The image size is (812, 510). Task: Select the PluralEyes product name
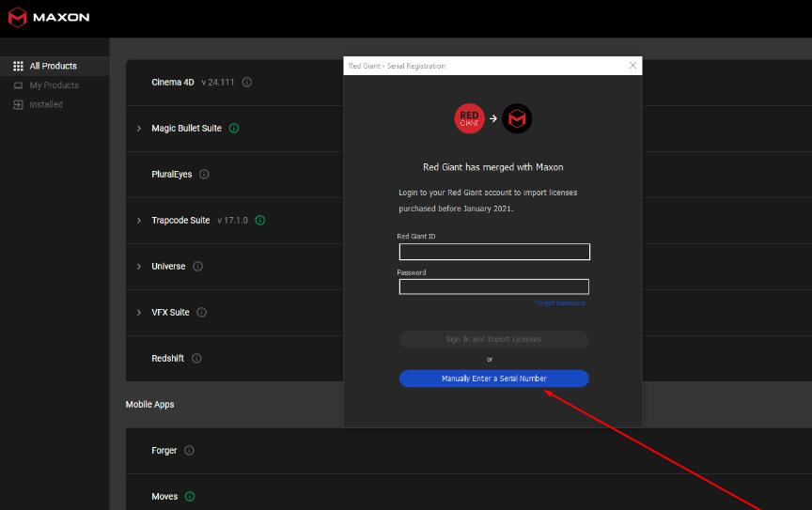[x=171, y=175]
